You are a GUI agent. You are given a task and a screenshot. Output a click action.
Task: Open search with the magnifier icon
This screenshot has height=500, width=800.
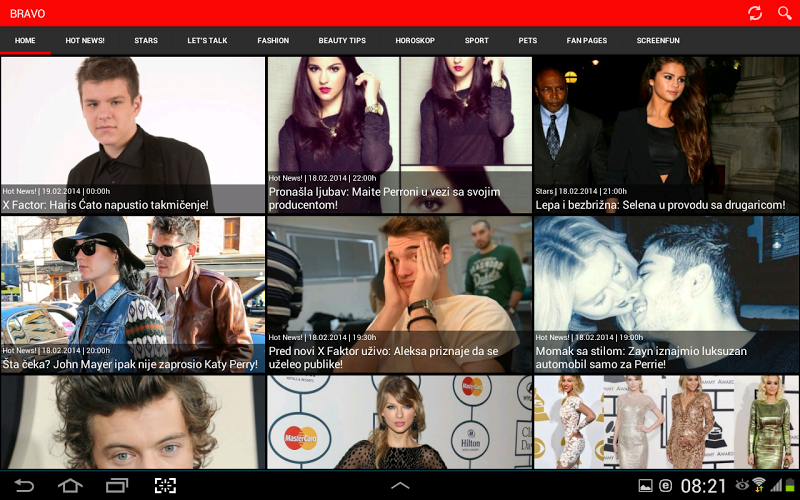click(785, 13)
